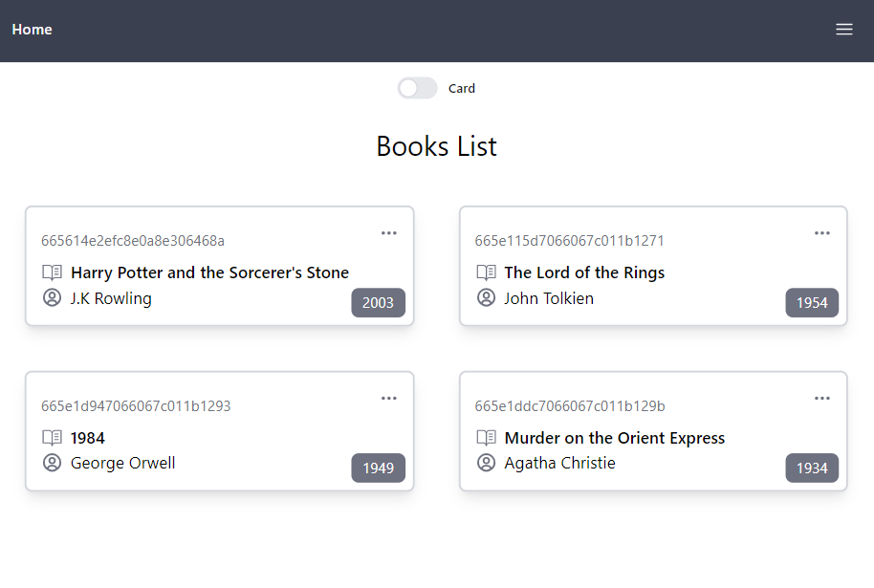Click the book icon beside Harry Potter title
Image resolution: width=874 pixels, height=588 pixels.
(x=53, y=272)
